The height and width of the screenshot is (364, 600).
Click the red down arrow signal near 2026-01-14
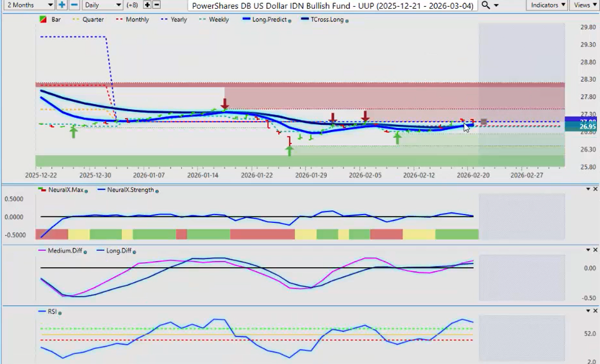coord(224,104)
